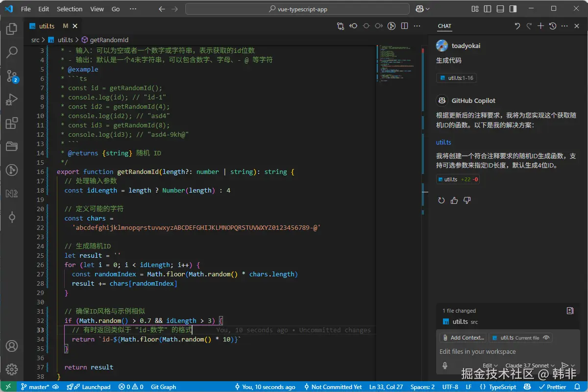Show chat history icon
The image size is (588, 392).
pos(553,26)
